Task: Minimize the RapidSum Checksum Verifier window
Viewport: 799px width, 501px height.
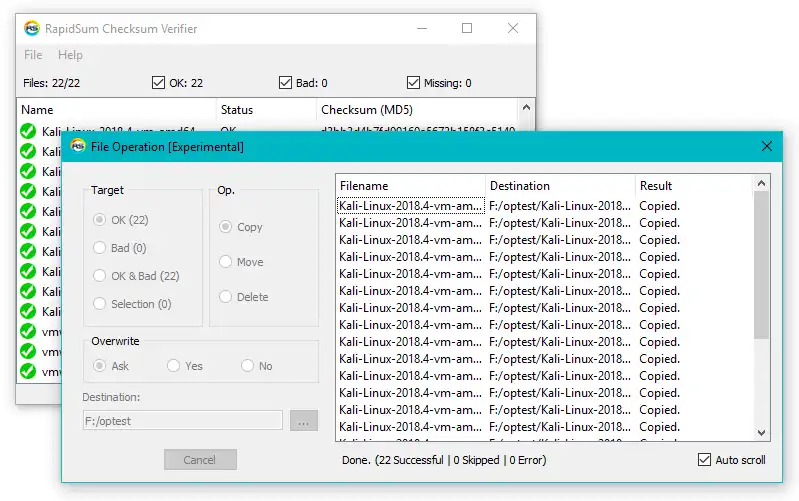Action: (x=422, y=29)
